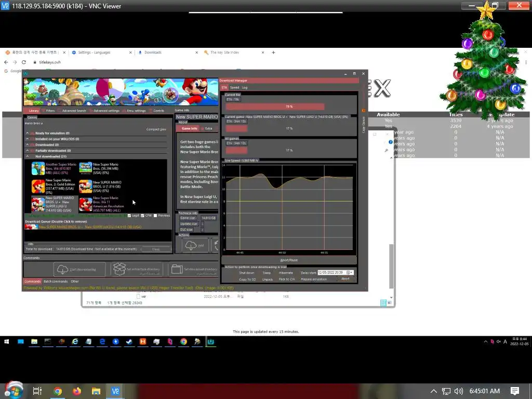Open File Explorer in the remote taskbar
Screen dimensions: 532x399
point(34,342)
